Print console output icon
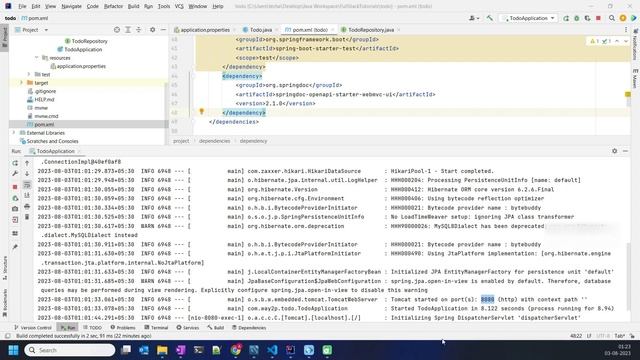Viewport: 640px width, 360px height. [27, 207]
